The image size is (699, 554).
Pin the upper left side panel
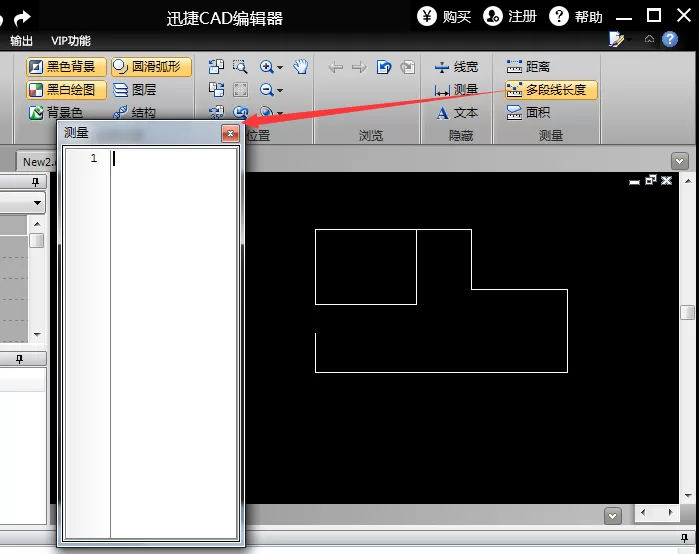click(x=35, y=182)
